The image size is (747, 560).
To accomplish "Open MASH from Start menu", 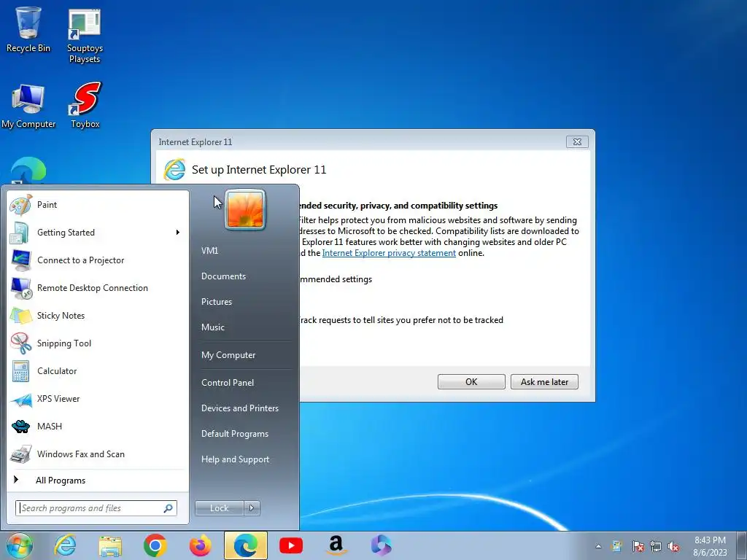I will tap(98, 426).
